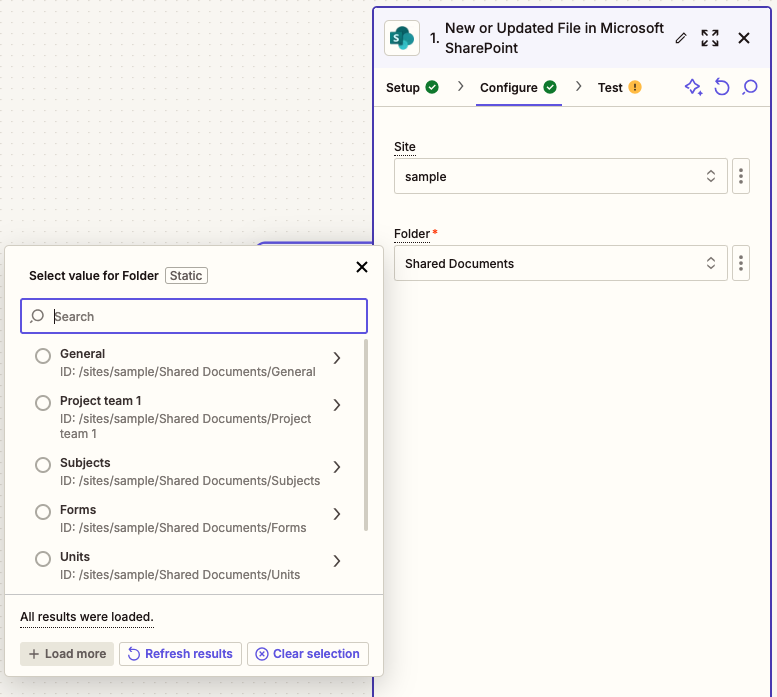777x697 pixels.
Task: Click the General folder name
Action: [x=82, y=354]
